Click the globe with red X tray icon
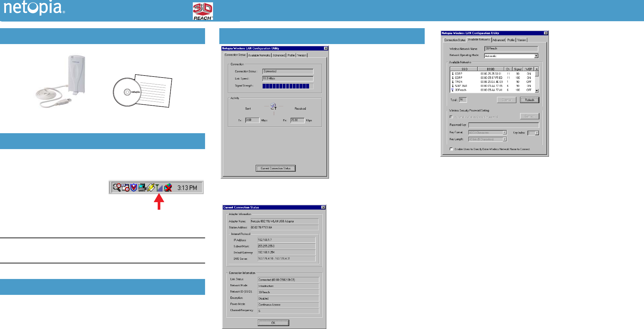This screenshot has width=644, height=329. 168,188
